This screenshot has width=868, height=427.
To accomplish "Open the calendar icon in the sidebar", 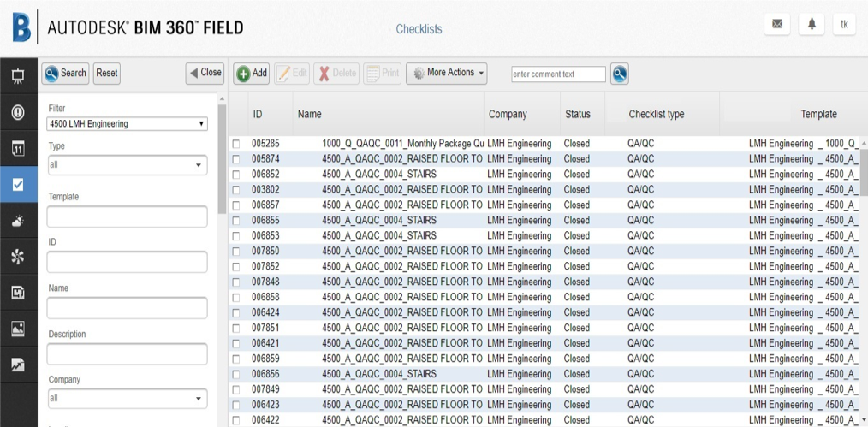I will coord(18,149).
